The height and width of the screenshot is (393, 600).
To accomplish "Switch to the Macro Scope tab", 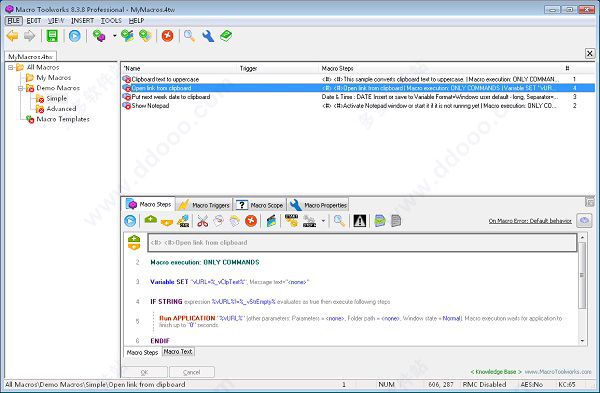I will coord(260,205).
